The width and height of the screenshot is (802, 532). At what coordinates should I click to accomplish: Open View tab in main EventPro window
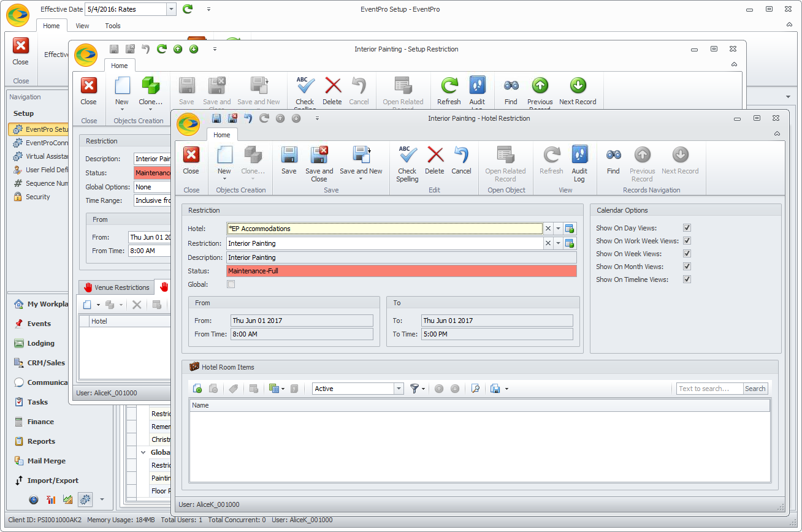[82, 26]
